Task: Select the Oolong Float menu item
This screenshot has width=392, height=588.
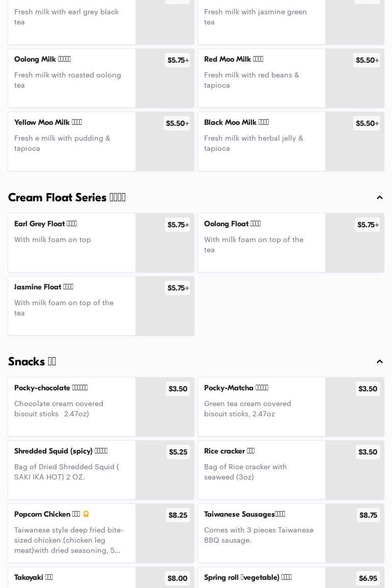Action: [262, 243]
